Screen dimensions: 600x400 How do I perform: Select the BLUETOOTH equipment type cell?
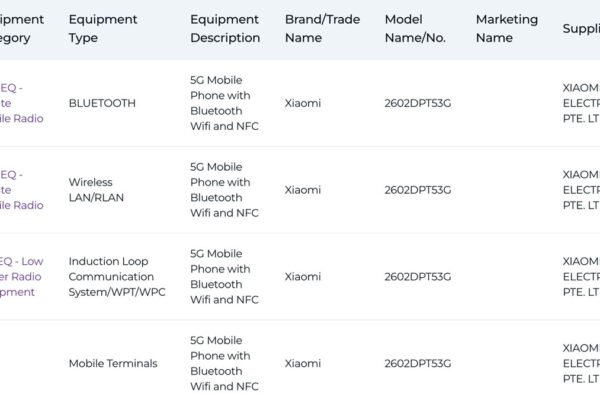tap(102, 103)
